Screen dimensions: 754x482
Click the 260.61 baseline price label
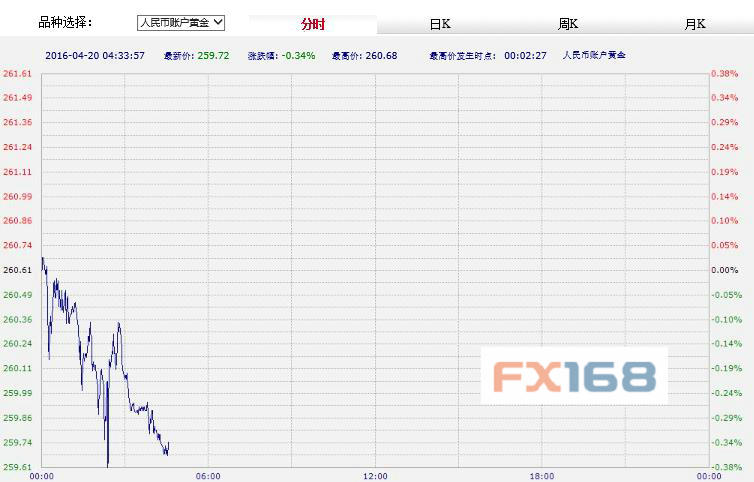[x=17, y=270]
